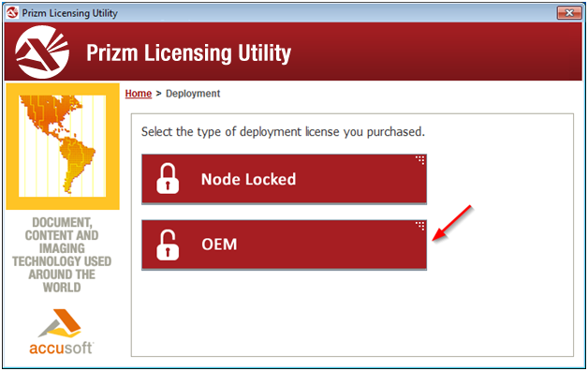Click the closed padlock icon on Node Locked
The height and width of the screenshot is (371, 588).
pos(168,179)
